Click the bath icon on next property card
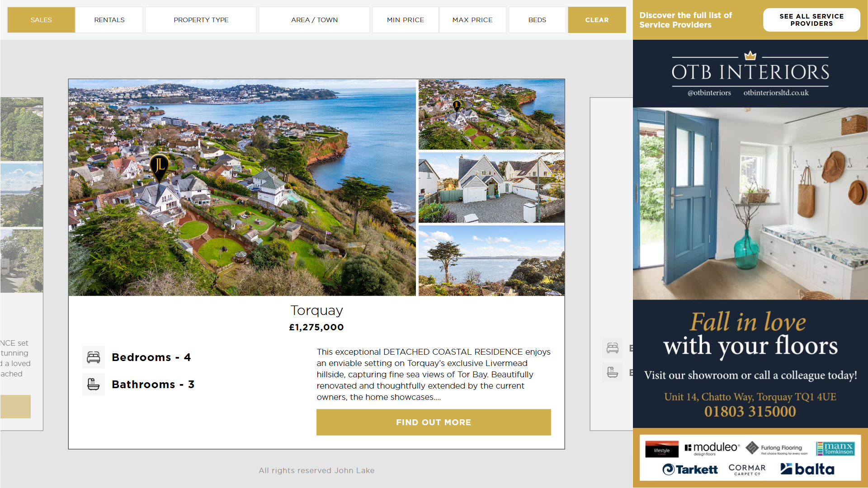 click(613, 372)
